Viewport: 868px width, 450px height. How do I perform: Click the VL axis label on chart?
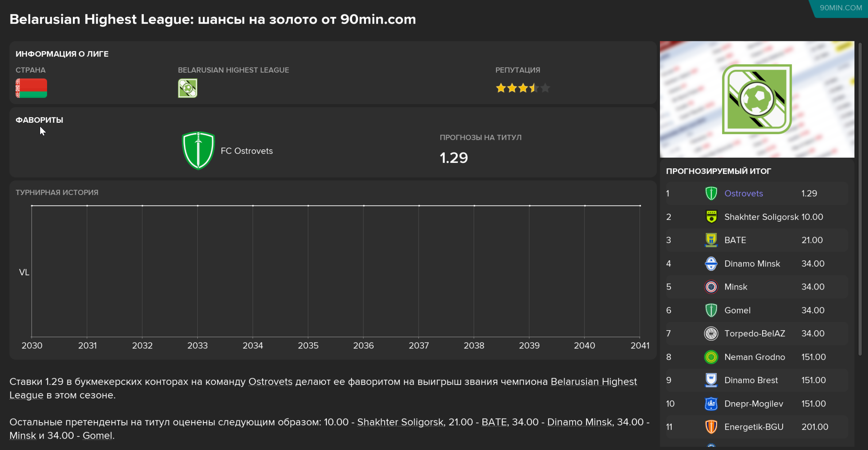pos(24,272)
